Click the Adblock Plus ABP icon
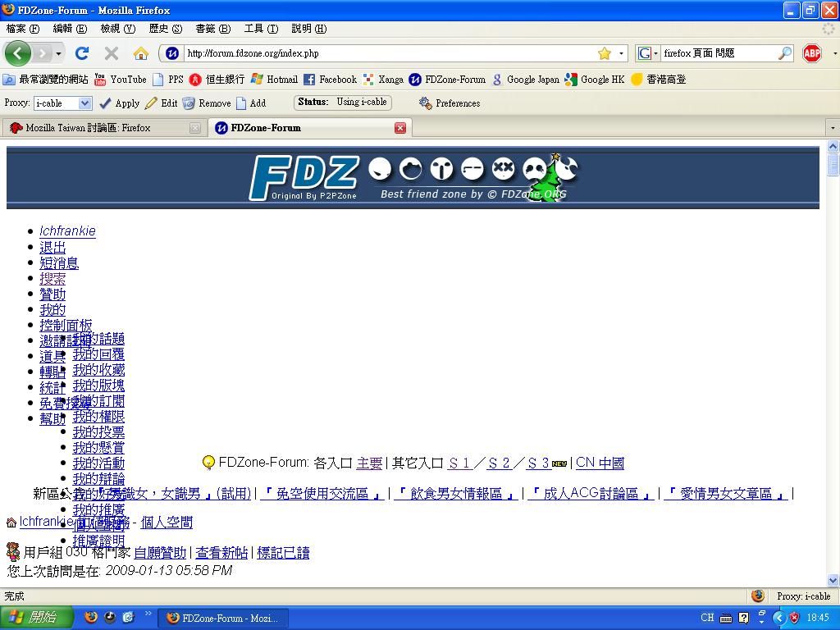 pos(812,53)
